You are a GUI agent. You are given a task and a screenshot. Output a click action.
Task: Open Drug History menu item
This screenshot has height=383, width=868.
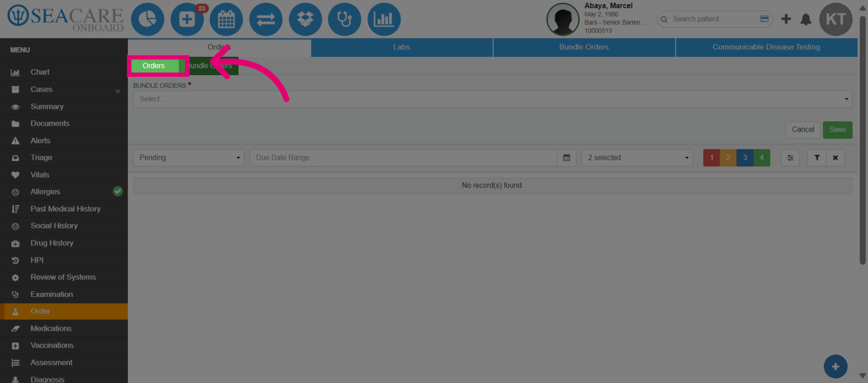(64, 243)
